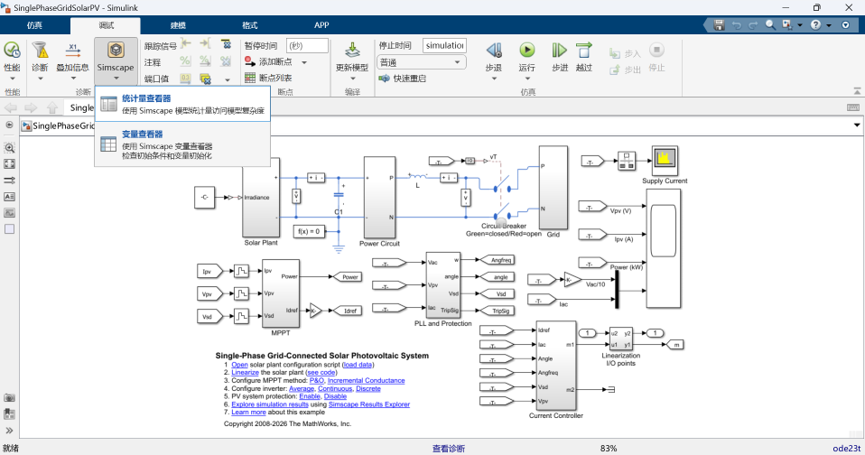Screen dimensions: 865x455
Task: Click the 'Discrete' inverter link
Action: click(368, 389)
